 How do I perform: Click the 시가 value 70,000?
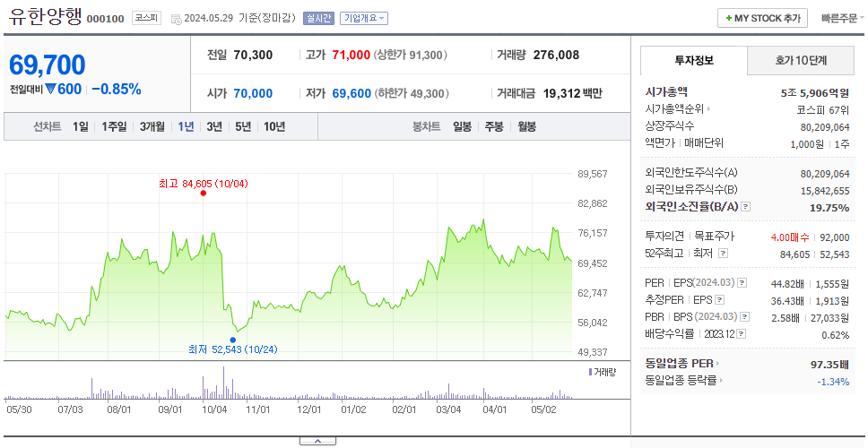(253, 93)
